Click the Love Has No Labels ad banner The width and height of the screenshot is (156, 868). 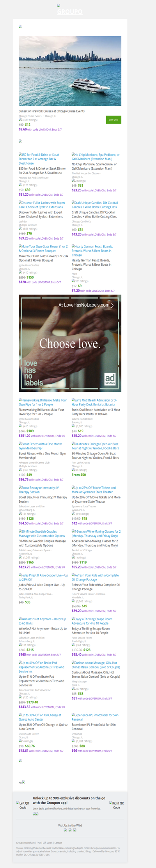click(70, 343)
